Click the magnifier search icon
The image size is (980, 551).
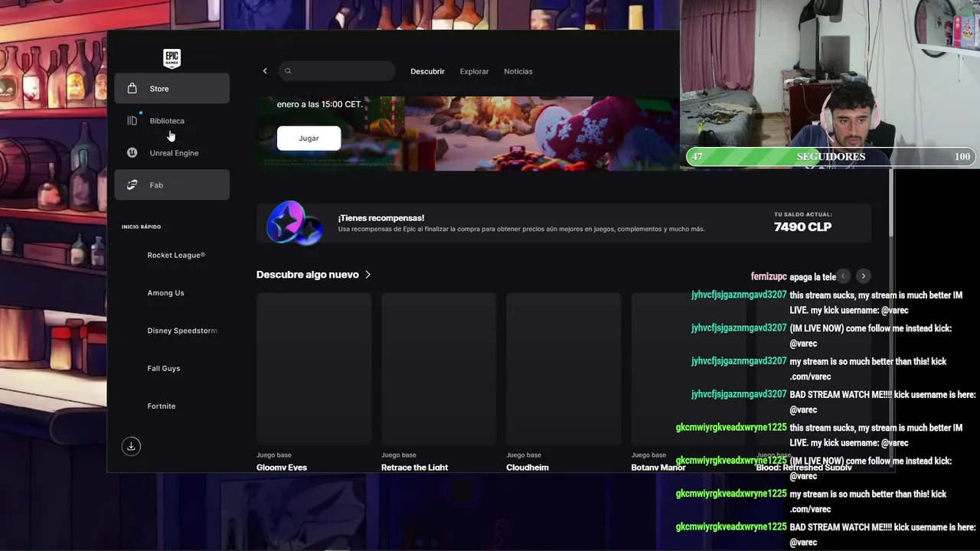(288, 71)
